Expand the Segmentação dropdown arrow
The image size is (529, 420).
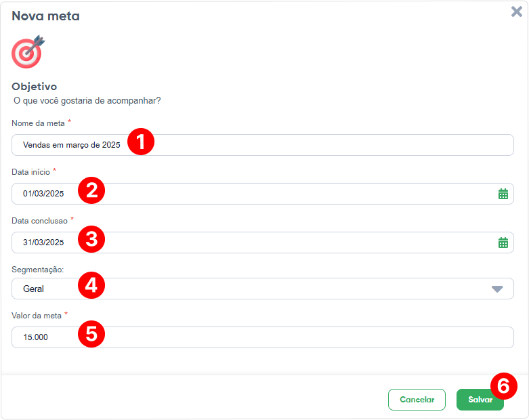(x=497, y=289)
